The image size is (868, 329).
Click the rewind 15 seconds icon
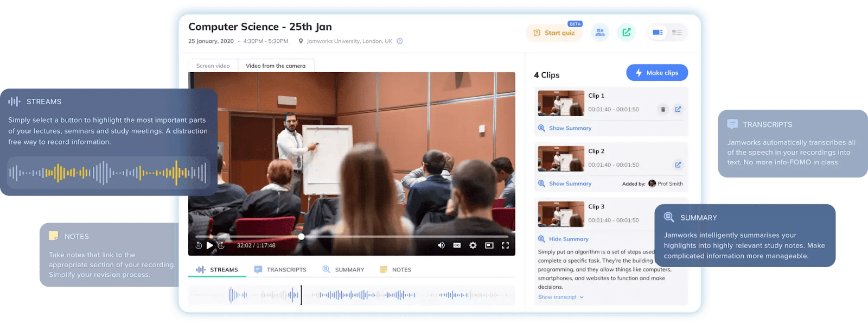click(x=199, y=245)
